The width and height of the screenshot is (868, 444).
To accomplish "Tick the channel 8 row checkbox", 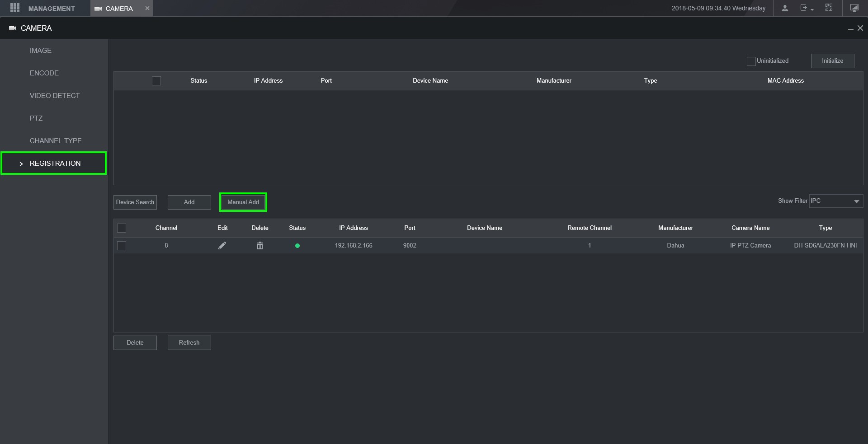I will [122, 246].
